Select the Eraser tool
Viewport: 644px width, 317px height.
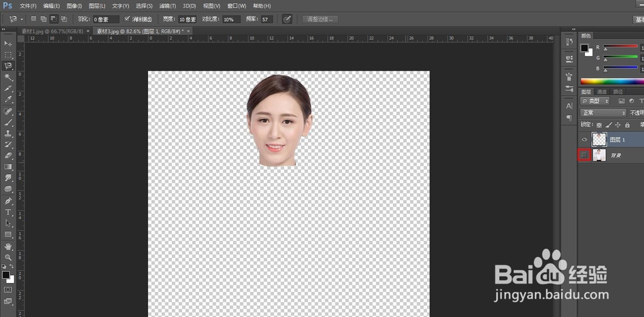point(8,156)
